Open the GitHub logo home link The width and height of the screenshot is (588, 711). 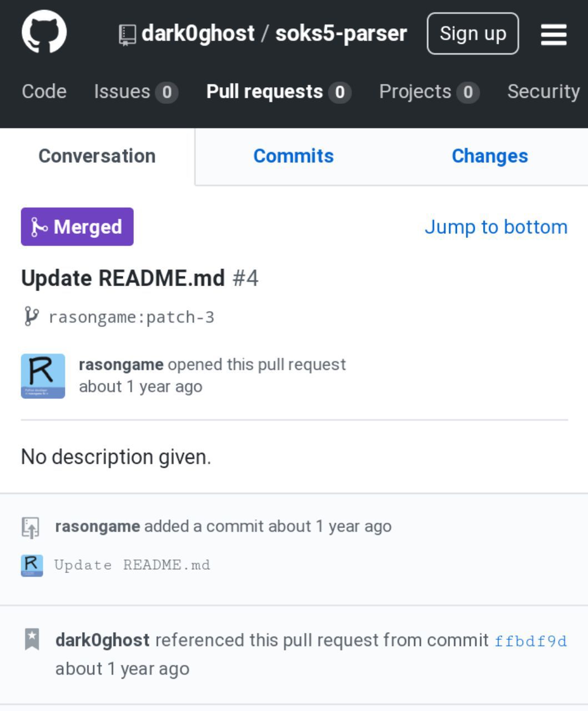point(44,32)
